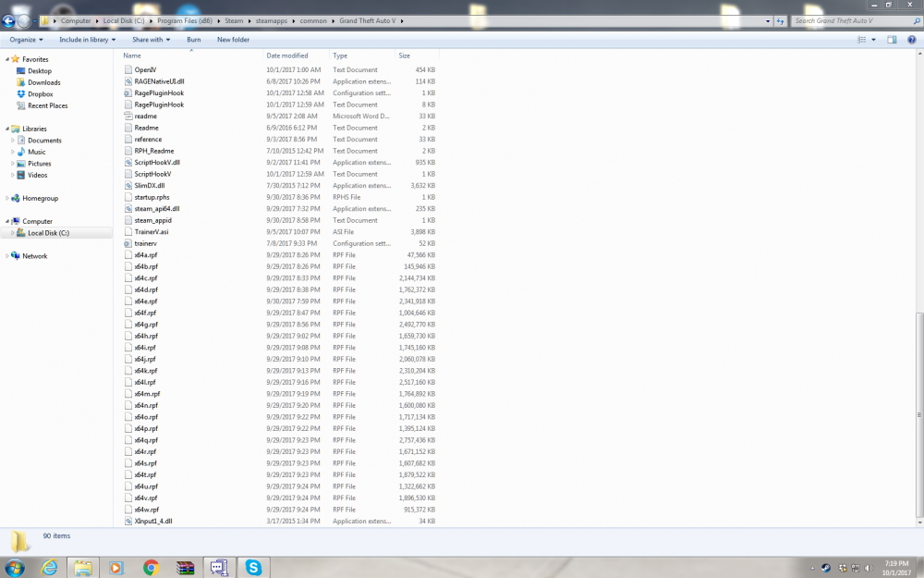Toggle the preview pane icon

click(x=892, y=40)
